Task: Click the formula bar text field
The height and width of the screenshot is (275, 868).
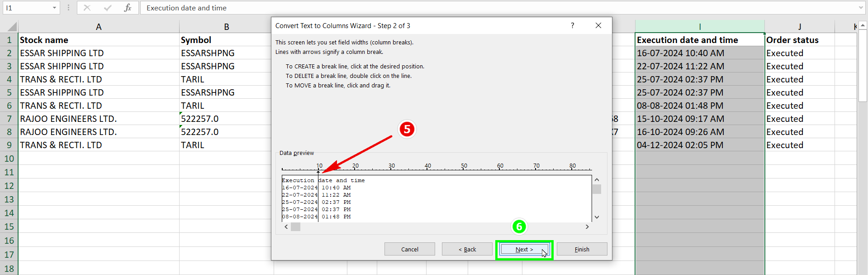Action: 498,8
